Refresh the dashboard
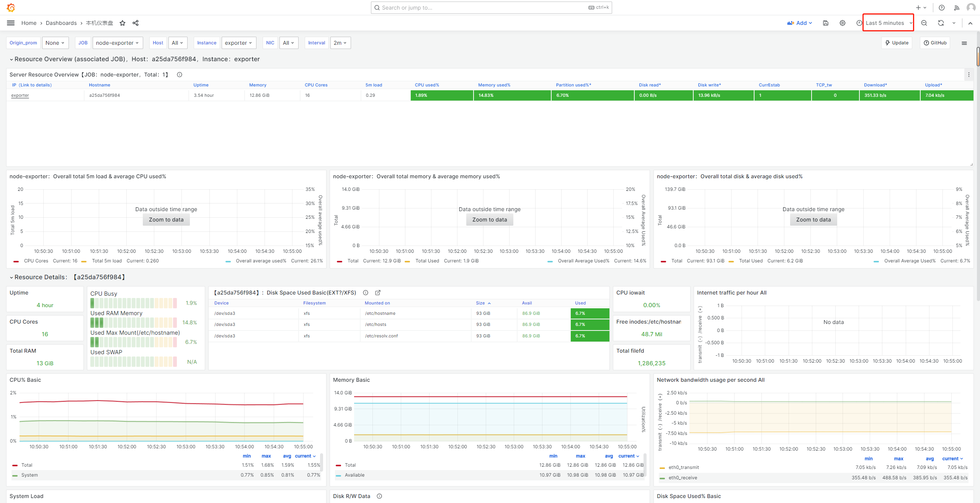The width and height of the screenshot is (980, 503). click(941, 23)
